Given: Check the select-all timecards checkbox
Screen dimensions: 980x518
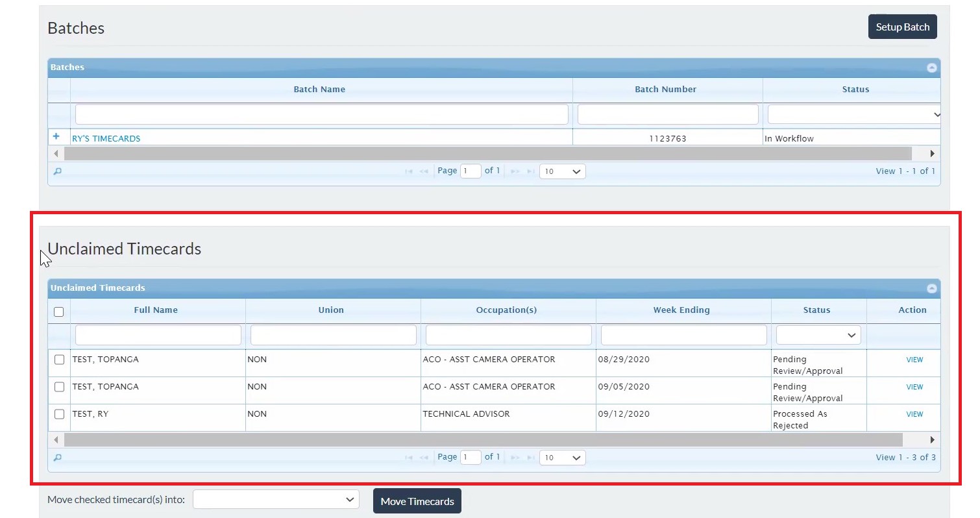Looking at the screenshot, I should point(59,312).
